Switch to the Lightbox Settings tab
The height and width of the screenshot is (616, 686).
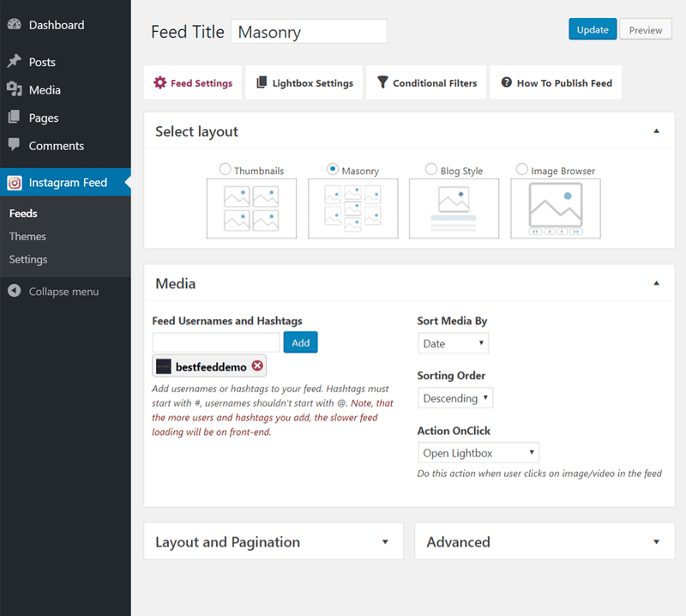pyautogui.click(x=304, y=83)
